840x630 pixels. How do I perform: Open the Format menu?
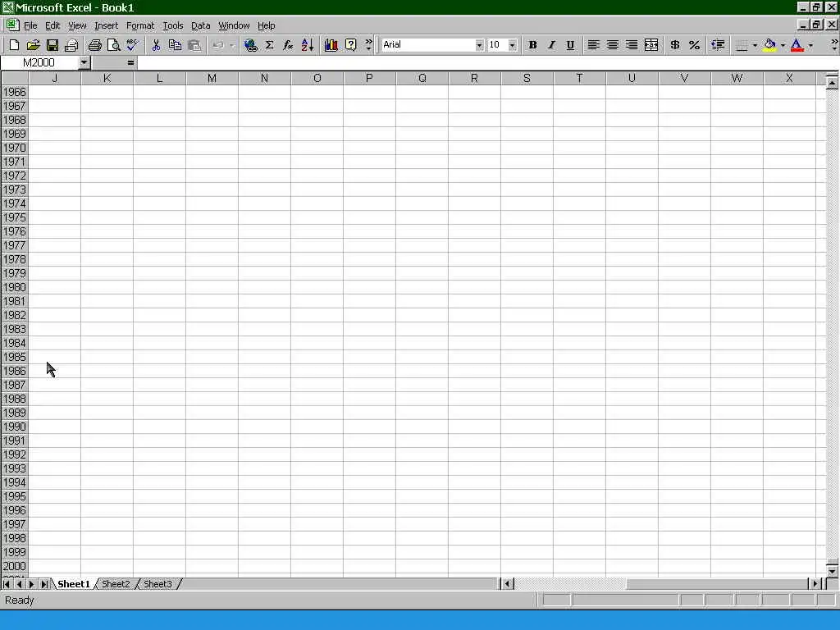click(140, 25)
